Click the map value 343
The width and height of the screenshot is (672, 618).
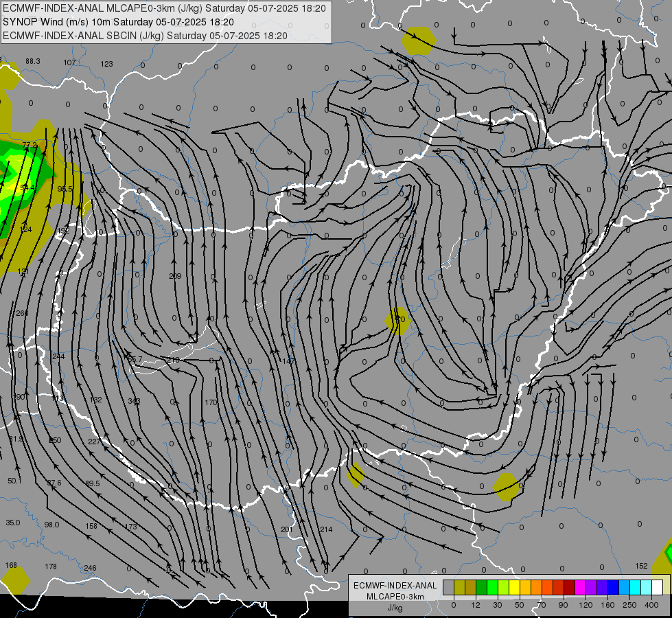[134, 401]
